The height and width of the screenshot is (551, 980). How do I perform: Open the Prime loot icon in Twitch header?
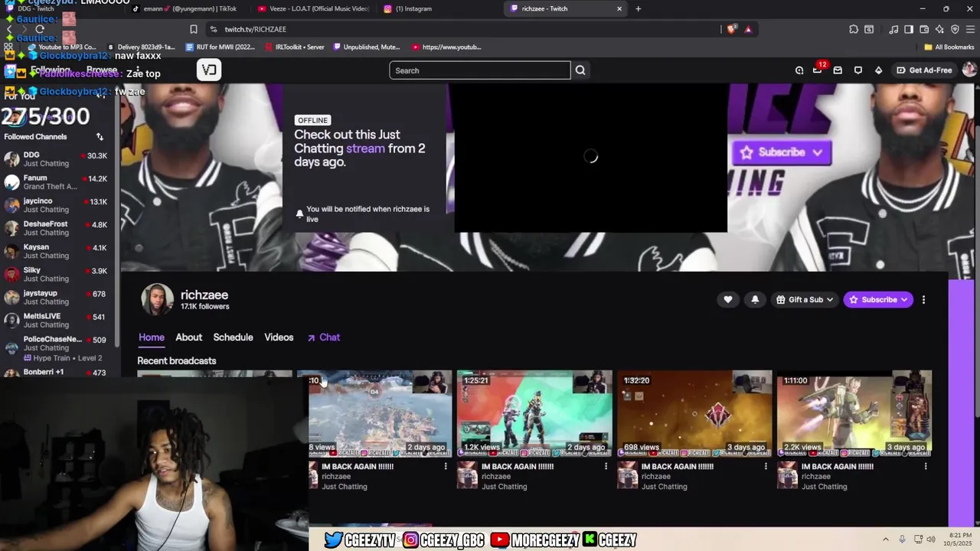click(x=799, y=70)
